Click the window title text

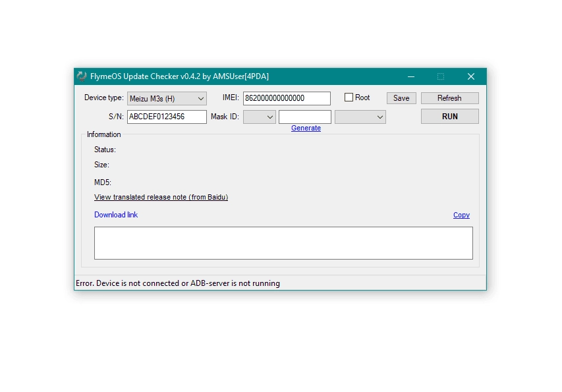coord(179,76)
